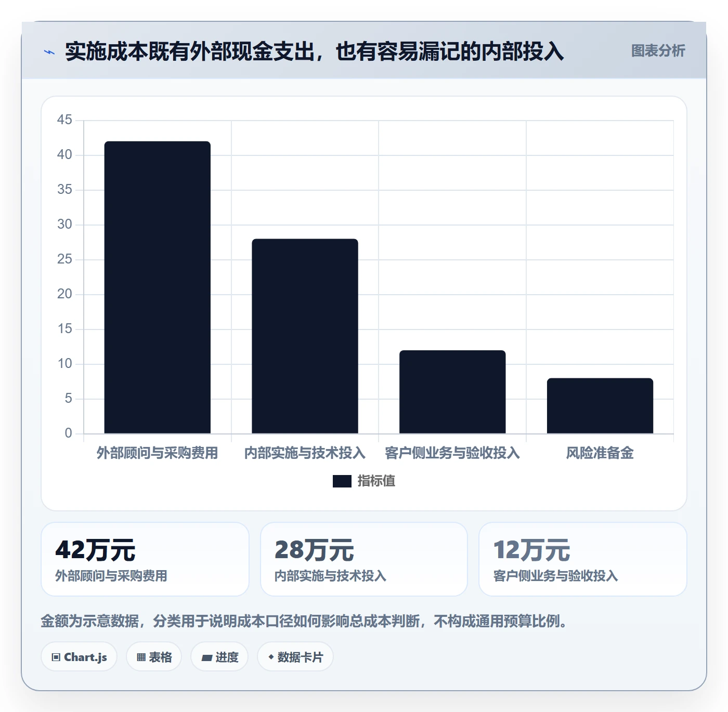Click the 进度 tag chip
Screen dimensions: 728x712
click(219, 657)
